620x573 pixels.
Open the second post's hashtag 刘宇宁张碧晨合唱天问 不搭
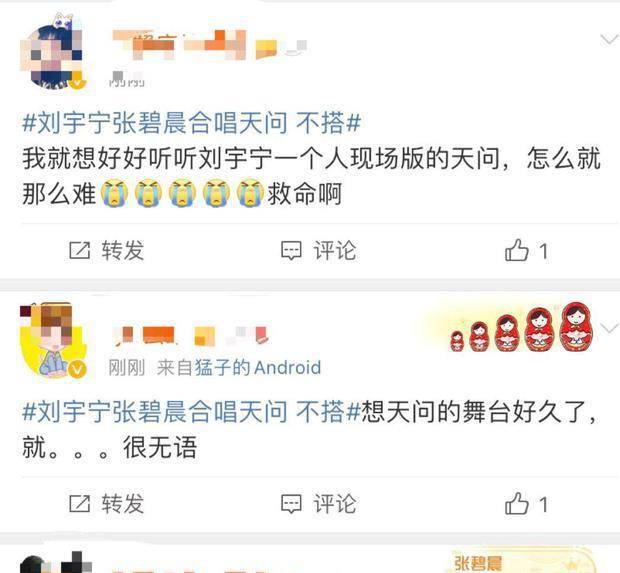point(191,411)
